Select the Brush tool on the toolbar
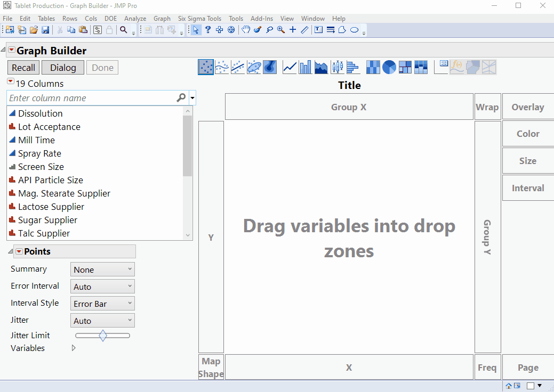Image resolution: width=554 pixels, height=392 pixels. click(x=257, y=30)
